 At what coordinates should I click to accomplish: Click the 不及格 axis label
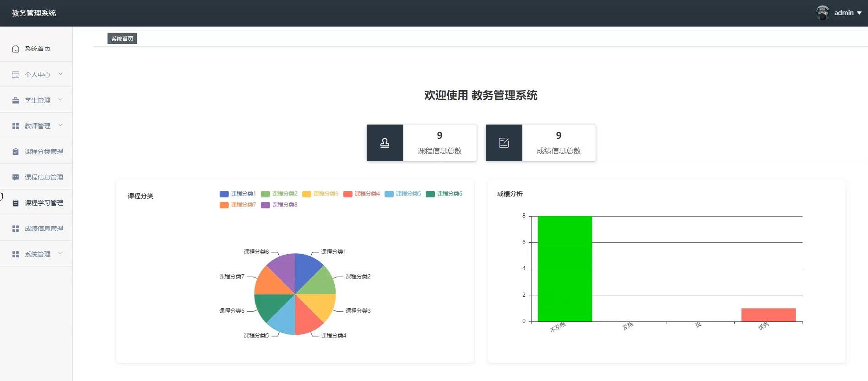558,327
